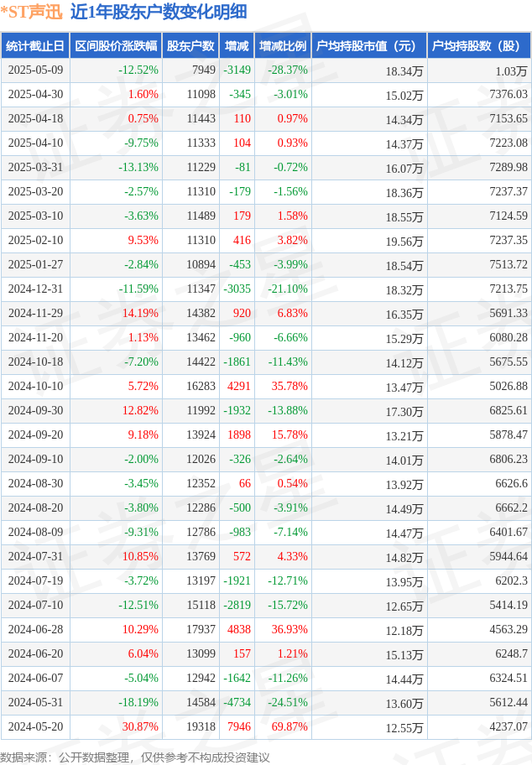Click the 股东户数 header cell
532x765 pixels.
(x=190, y=46)
